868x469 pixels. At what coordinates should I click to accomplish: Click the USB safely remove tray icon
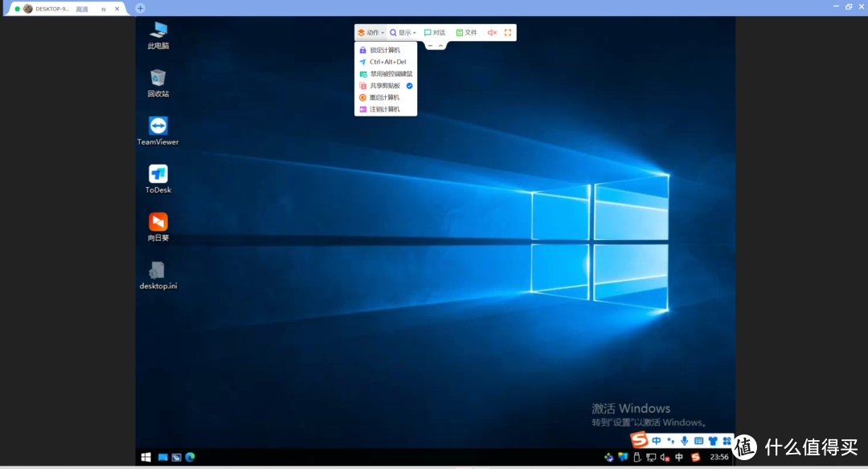click(x=637, y=458)
